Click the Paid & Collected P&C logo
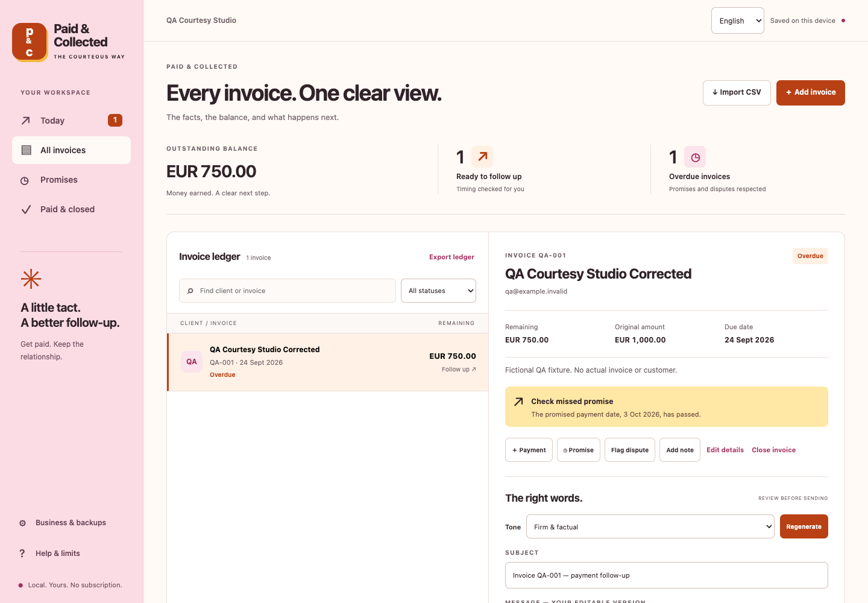The width and height of the screenshot is (868, 603). click(30, 42)
